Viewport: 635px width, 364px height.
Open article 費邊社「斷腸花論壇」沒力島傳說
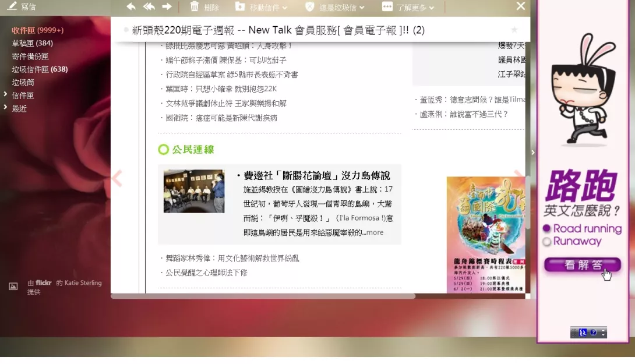tap(317, 176)
